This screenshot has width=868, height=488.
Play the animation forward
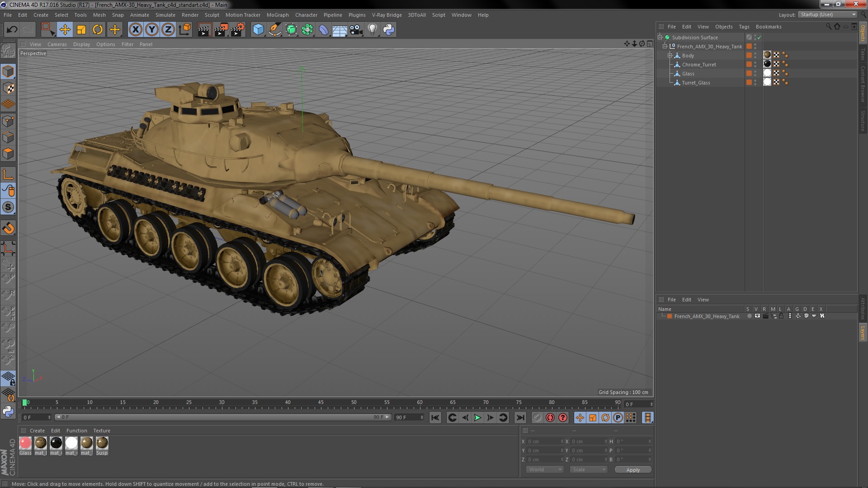pos(477,418)
